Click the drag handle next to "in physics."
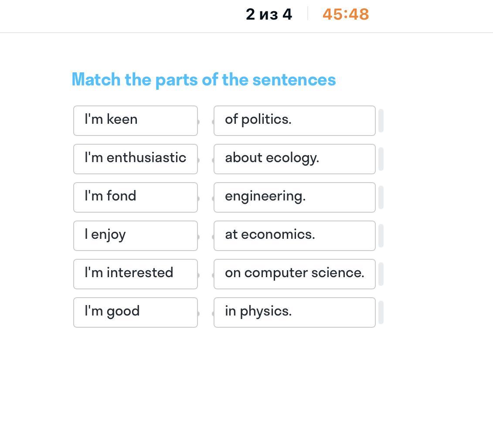 [x=381, y=312]
